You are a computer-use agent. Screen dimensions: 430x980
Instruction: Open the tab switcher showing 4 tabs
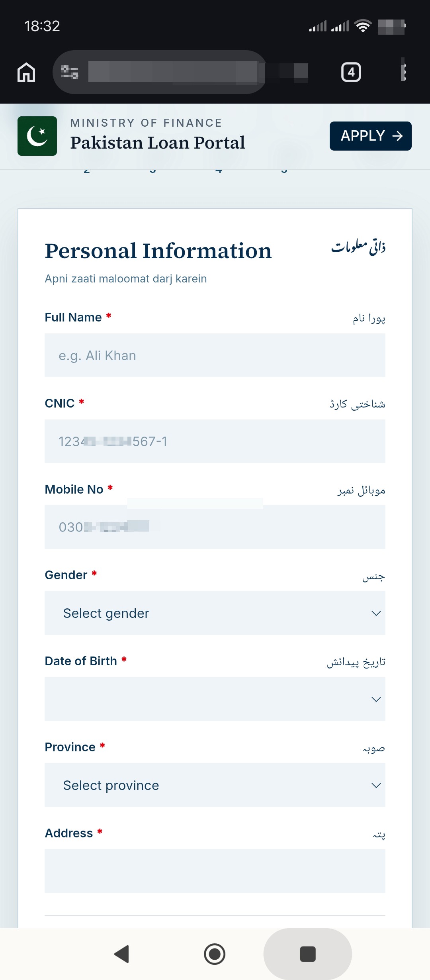click(351, 72)
